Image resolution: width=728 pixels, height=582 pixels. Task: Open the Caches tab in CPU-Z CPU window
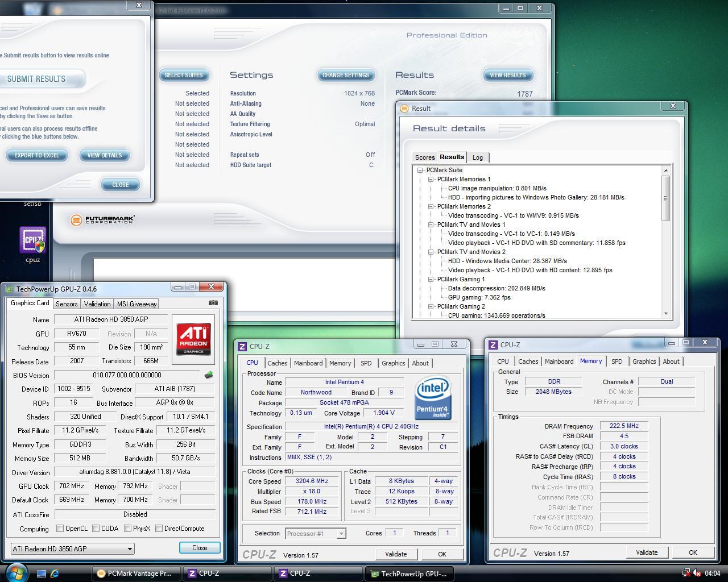click(278, 363)
